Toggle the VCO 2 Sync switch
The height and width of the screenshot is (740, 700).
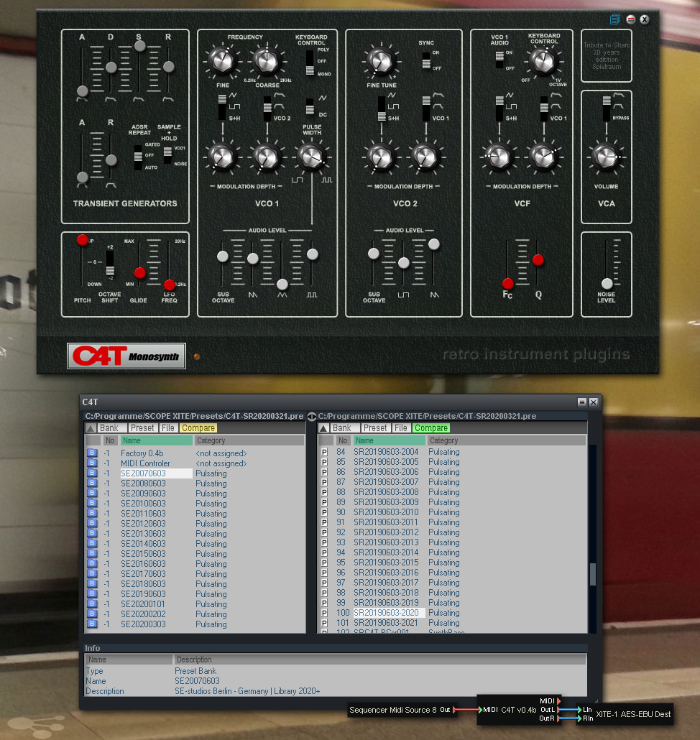pos(426,61)
